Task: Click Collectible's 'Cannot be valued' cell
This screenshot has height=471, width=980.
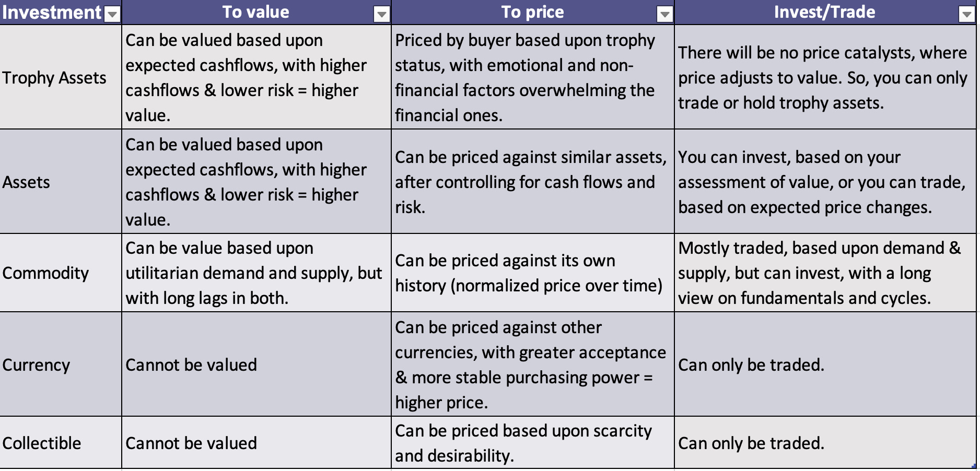Action: point(256,443)
